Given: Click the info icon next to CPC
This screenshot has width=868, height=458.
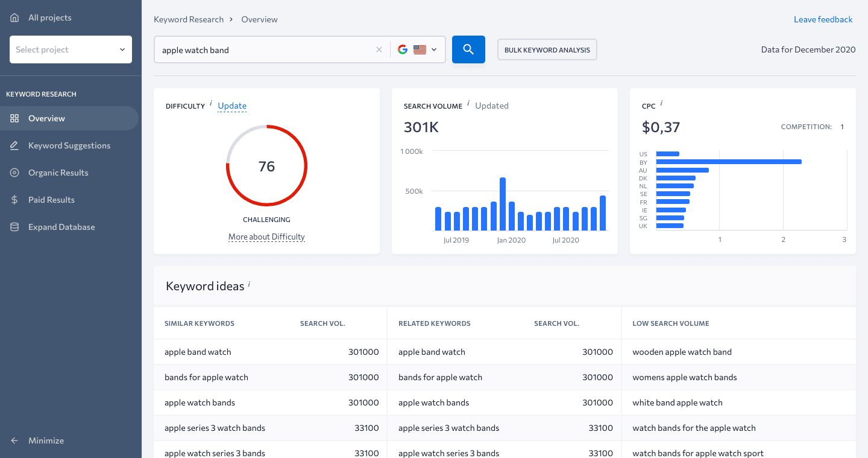Looking at the screenshot, I should (x=661, y=104).
